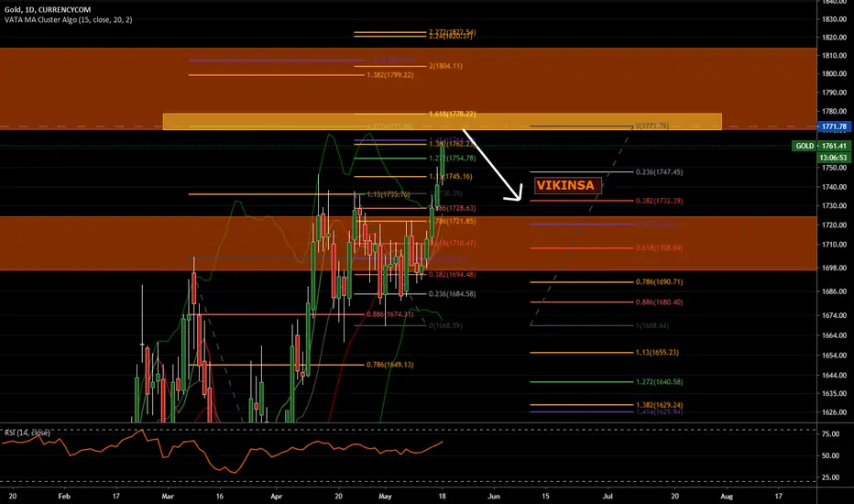Click 1674.00 on the price axis
Viewport: 854px width, 504px height.
click(835, 315)
